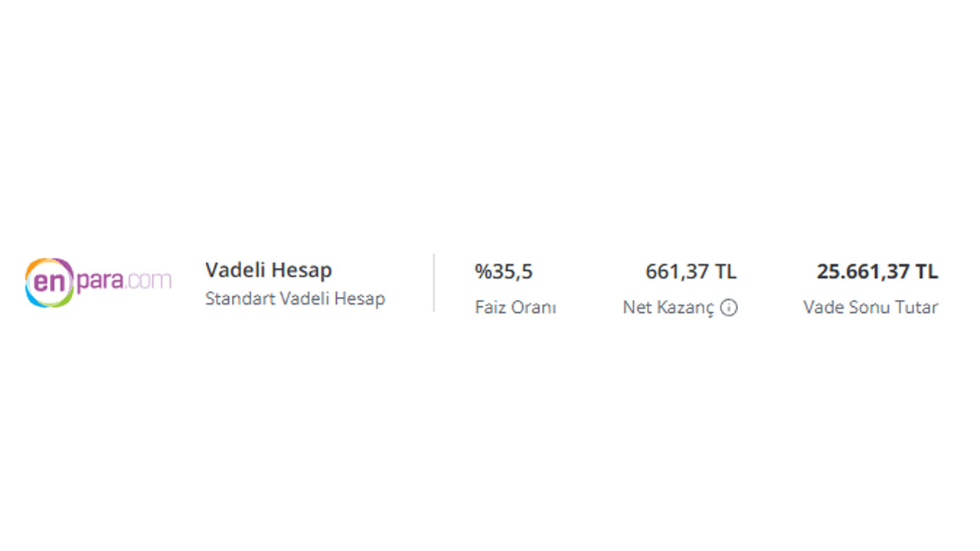
Task: Click the %35,5 interest rate value
Action: (x=504, y=272)
